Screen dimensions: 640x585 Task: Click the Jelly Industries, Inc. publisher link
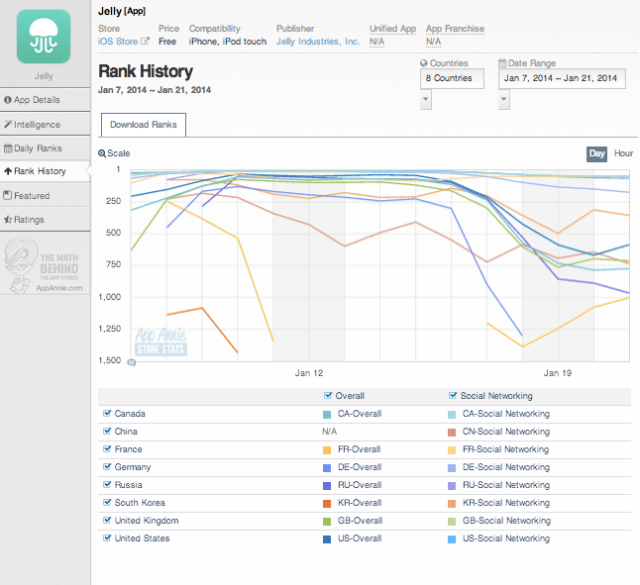pos(318,42)
